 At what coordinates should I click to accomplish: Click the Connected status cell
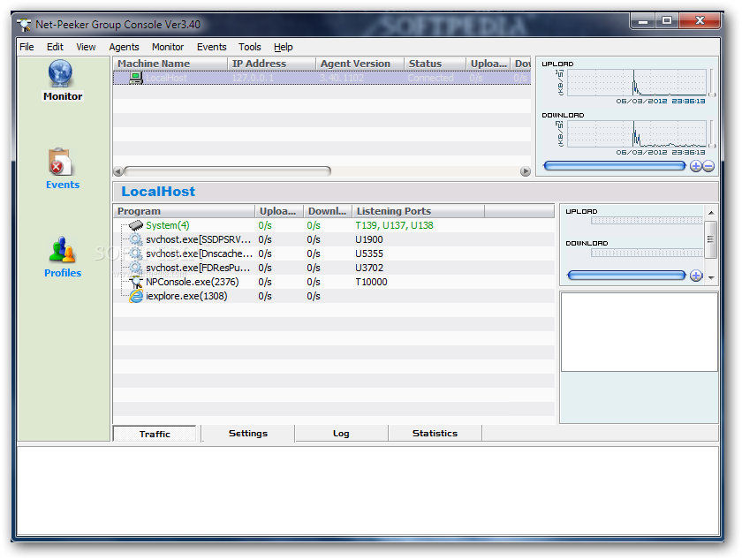coord(430,78)
